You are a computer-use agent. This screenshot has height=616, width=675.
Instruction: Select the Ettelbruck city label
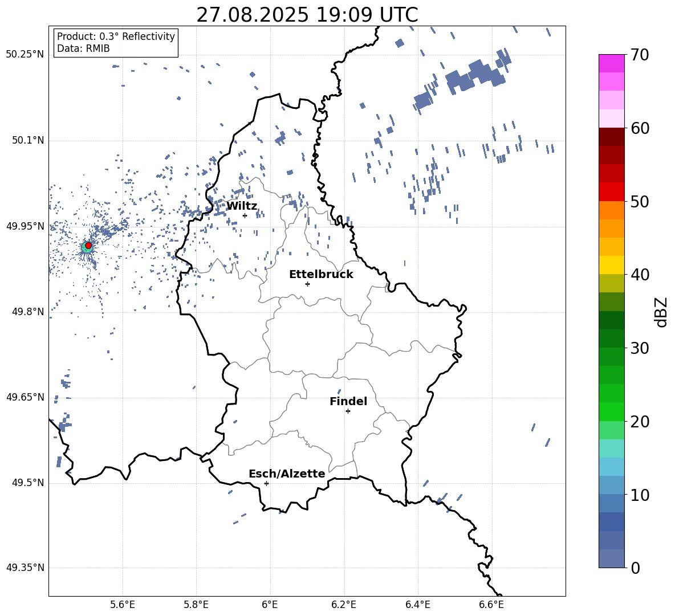[x=321, y=274]
